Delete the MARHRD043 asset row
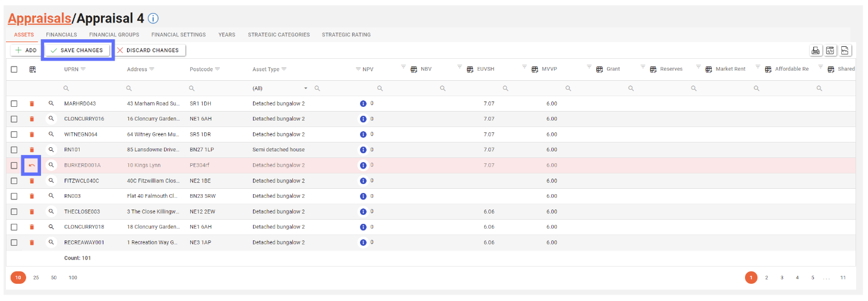Screen dimensions: 868x301 point(31,103)
